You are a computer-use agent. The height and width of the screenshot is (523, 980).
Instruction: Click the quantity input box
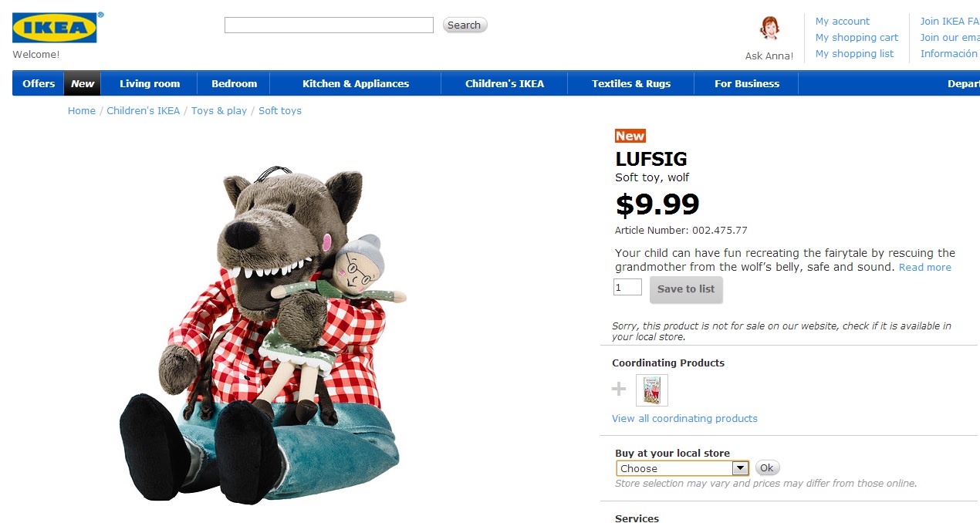[x=627, y=288]
